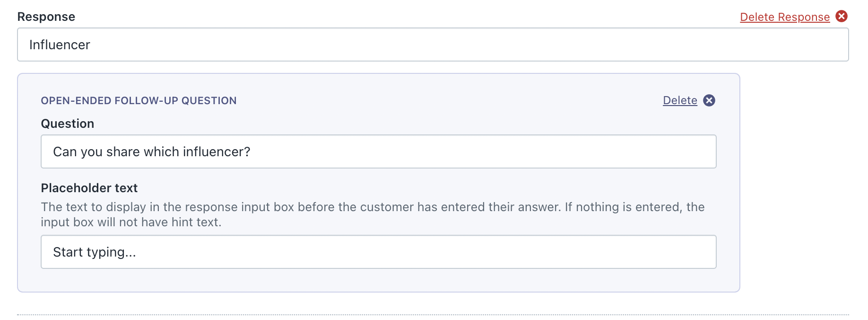
Task: Click the helper line starting "The text to display"
Action: pyautogui.click(x=373, y=207)
